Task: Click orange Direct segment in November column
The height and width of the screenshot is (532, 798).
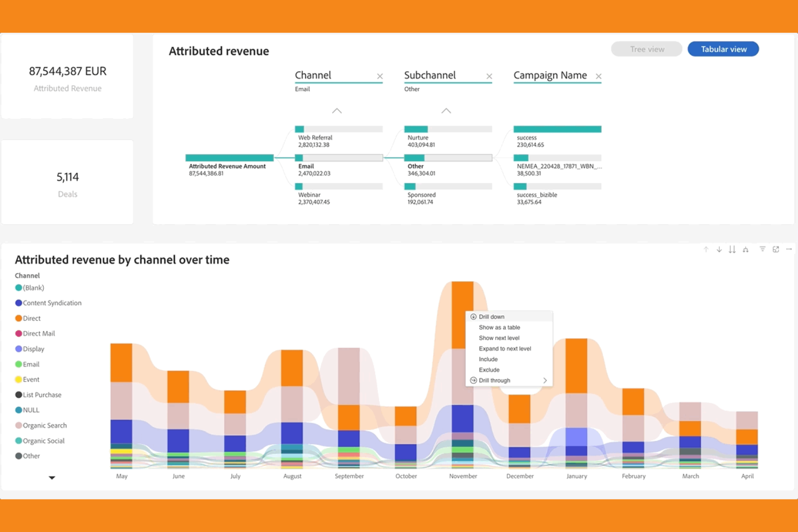Action: pyautogui.click(x=463, y=315)
